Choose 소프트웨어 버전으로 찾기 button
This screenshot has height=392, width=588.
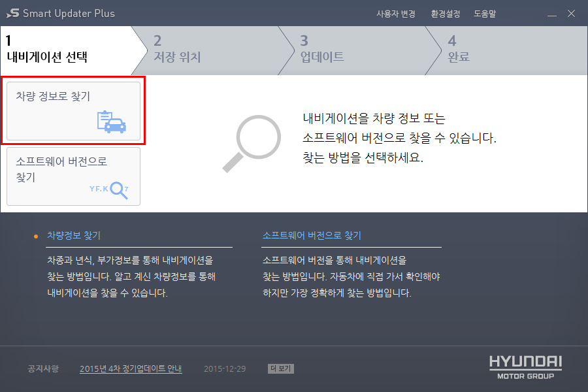click(73, 176)
